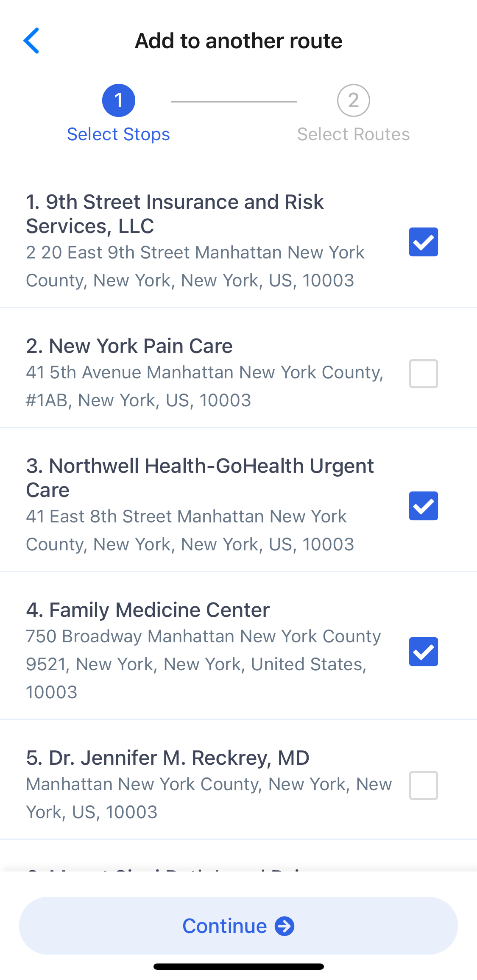
Task: Select the Select Stops step label
Action: click(x=119, y=134)
